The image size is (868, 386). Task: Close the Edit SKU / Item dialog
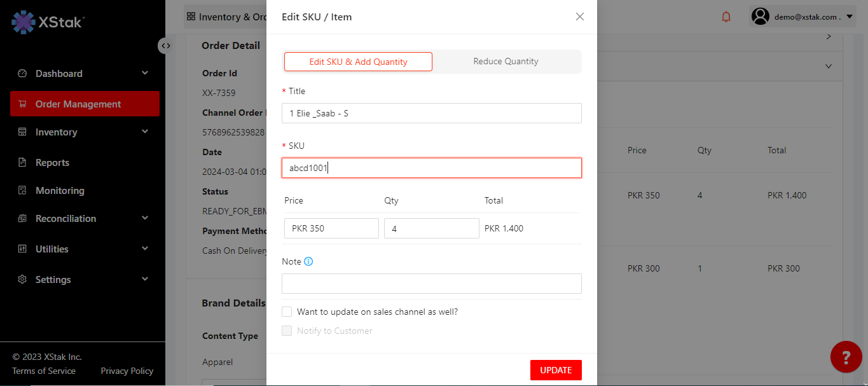[x=579, y=17]
